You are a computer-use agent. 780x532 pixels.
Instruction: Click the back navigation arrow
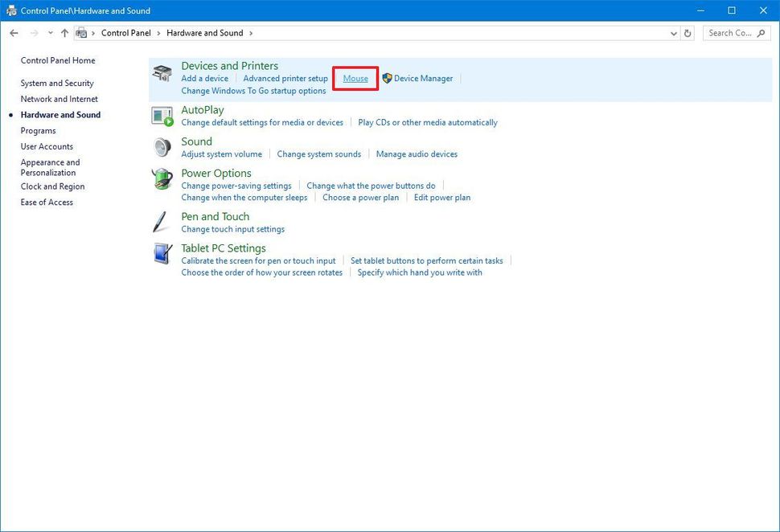tap(14, 32)
